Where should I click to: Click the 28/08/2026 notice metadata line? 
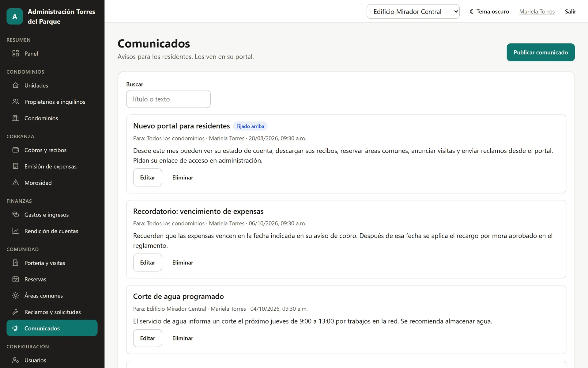coord(220,138)
